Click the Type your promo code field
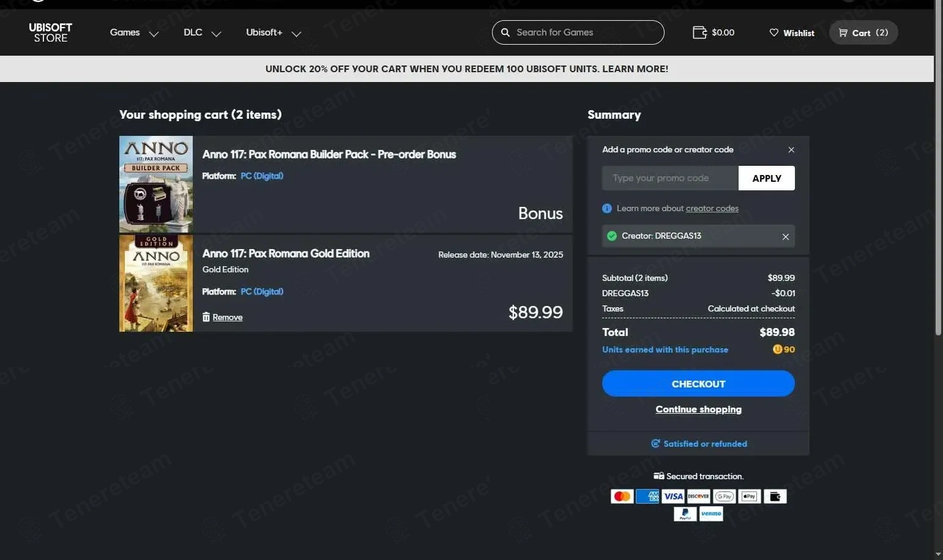The image size is (943, 560). [x=669, y=178]
